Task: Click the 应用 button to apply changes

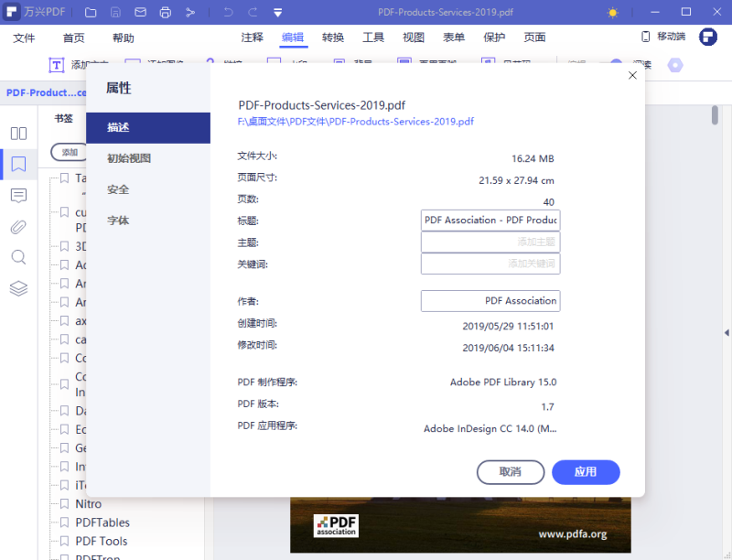Action: tap(586, 472)
